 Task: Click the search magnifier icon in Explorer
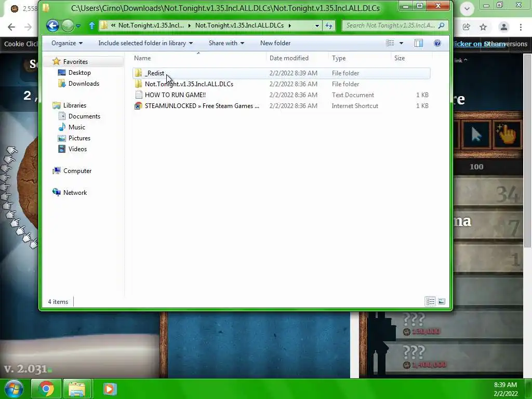point(441,25)
